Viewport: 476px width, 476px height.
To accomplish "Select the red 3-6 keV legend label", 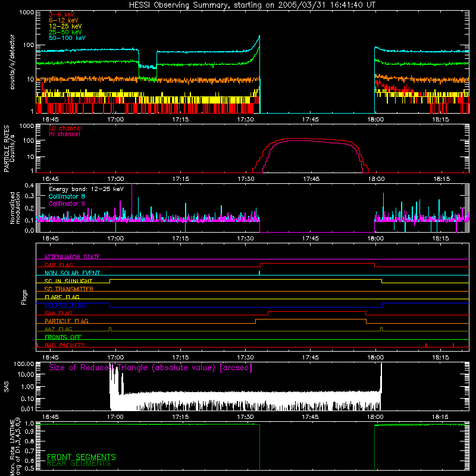I will [x=61, y=14].
